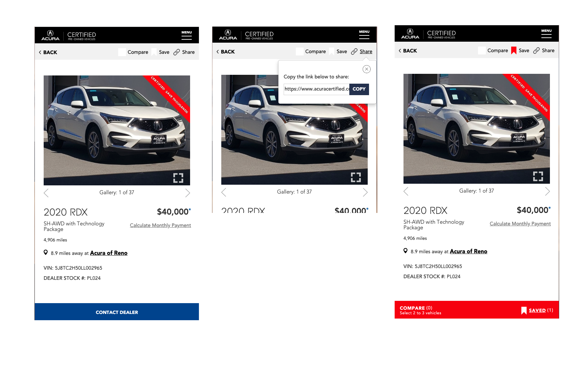Go BACK in the middle screen
The width and height of the screenshot is (588, 374).
point(226,52)
